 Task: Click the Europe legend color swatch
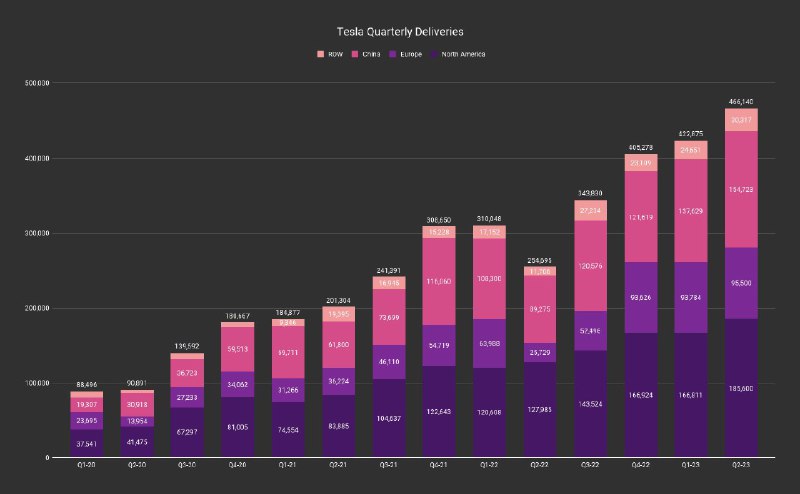[x=393, y=54]
